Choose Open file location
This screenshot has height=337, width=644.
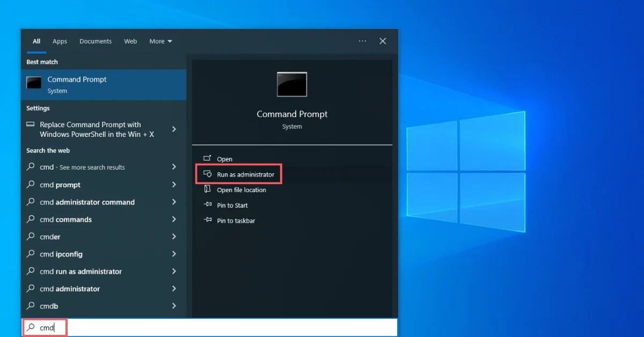241,190
